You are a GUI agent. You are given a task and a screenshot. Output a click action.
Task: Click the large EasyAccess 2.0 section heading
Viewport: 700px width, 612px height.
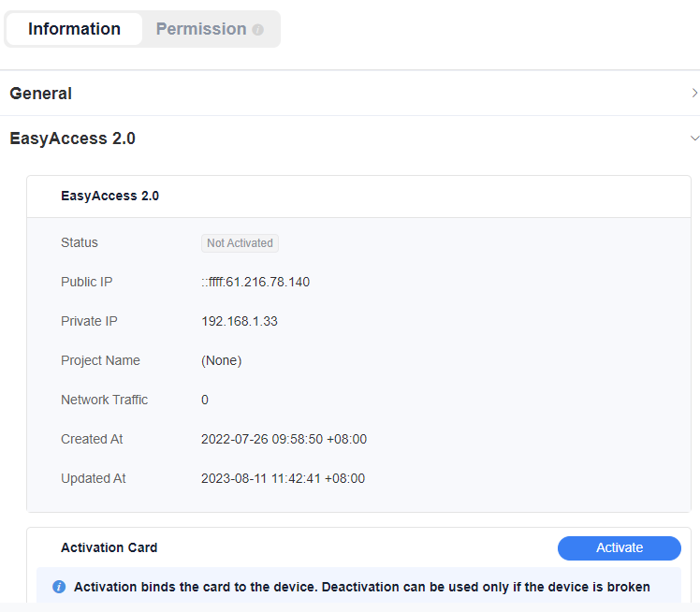[72, 138]
